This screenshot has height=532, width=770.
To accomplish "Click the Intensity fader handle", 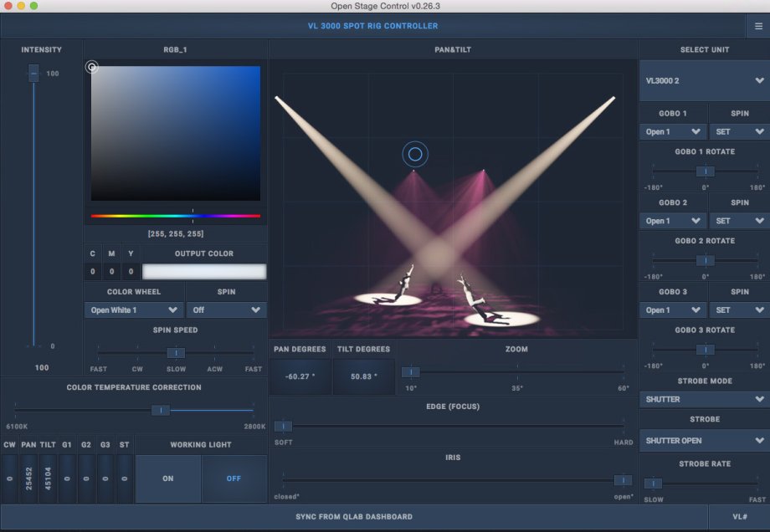I will (33, 74).
